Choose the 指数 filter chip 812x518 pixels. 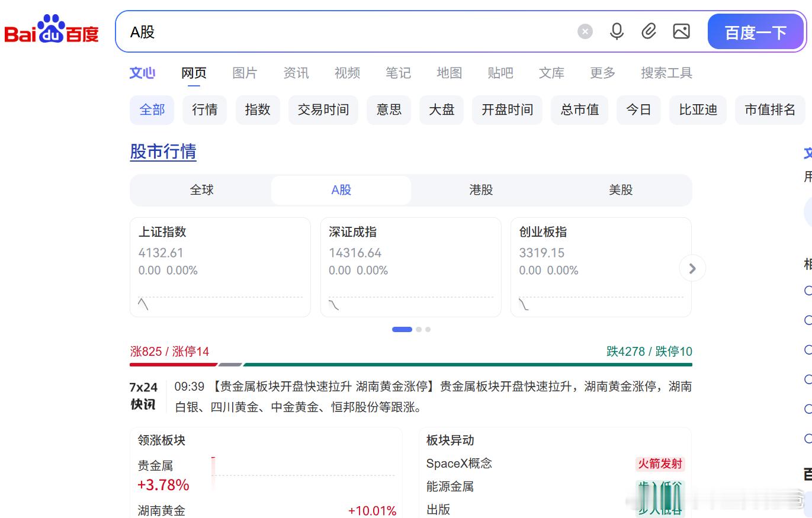(258, 110)
